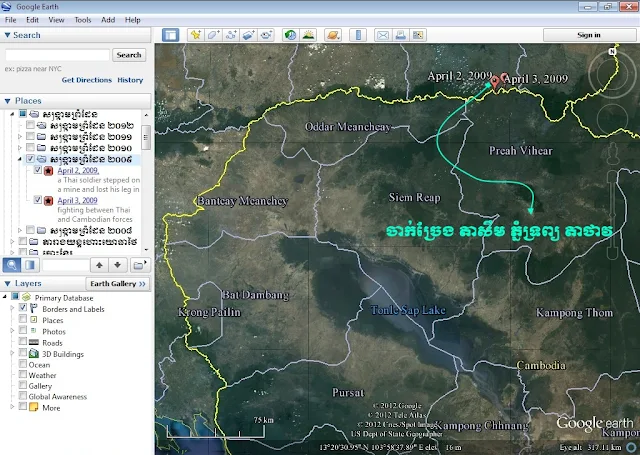Move the selected place up with the arrow
This screenshot has width=640, height=455.
tap(99, 265)
